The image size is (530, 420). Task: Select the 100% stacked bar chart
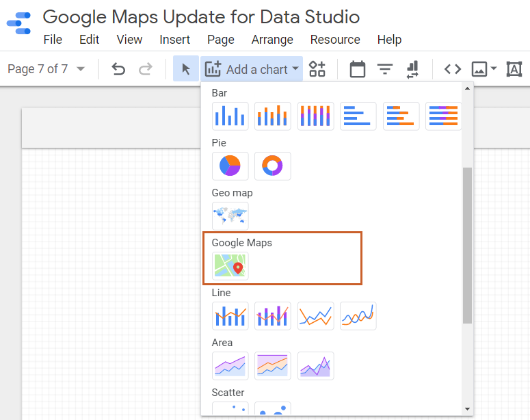click(443, 116)
